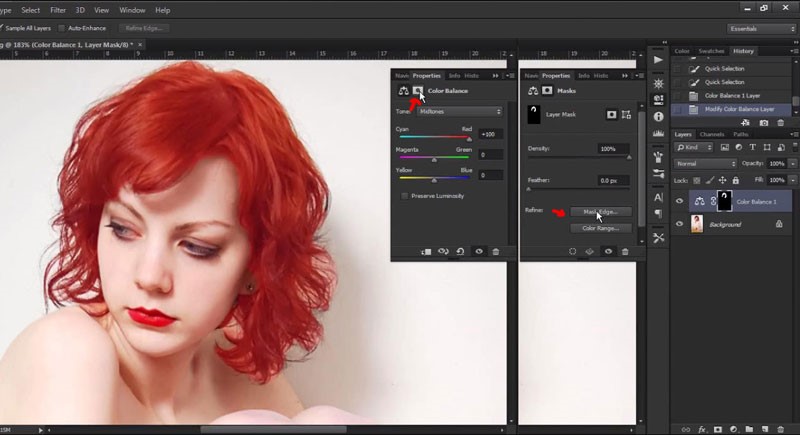
Task: Open Kind filter dropdown in Layers
Action: 693,147
